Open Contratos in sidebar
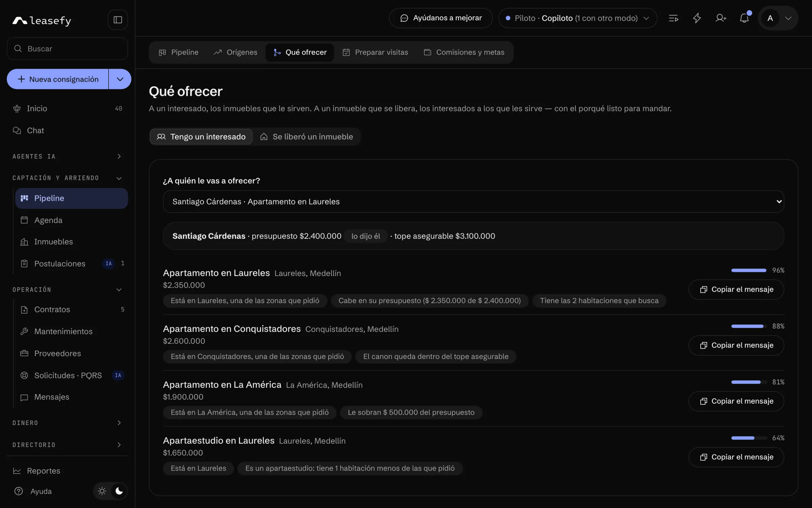This screenshot has width=812, height=508. click(x=71, y=309)
